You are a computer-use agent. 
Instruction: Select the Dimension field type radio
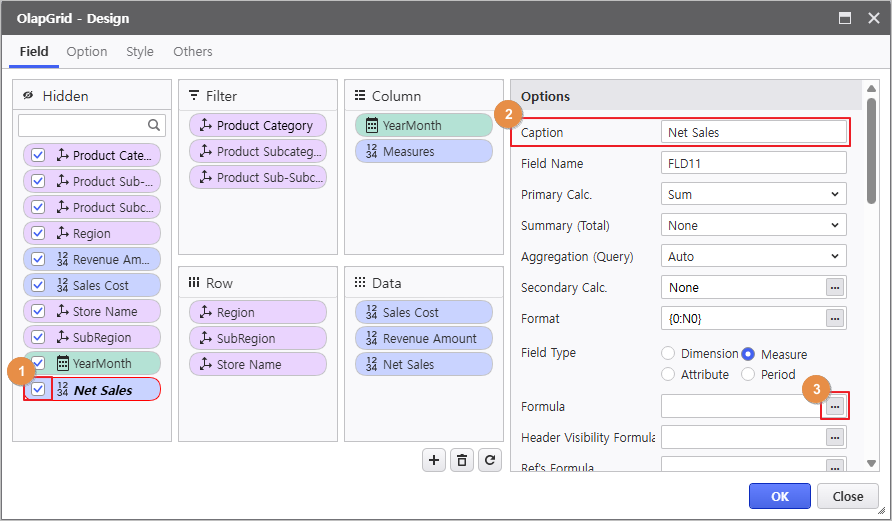pyautogui.click(x=668, y=354)
